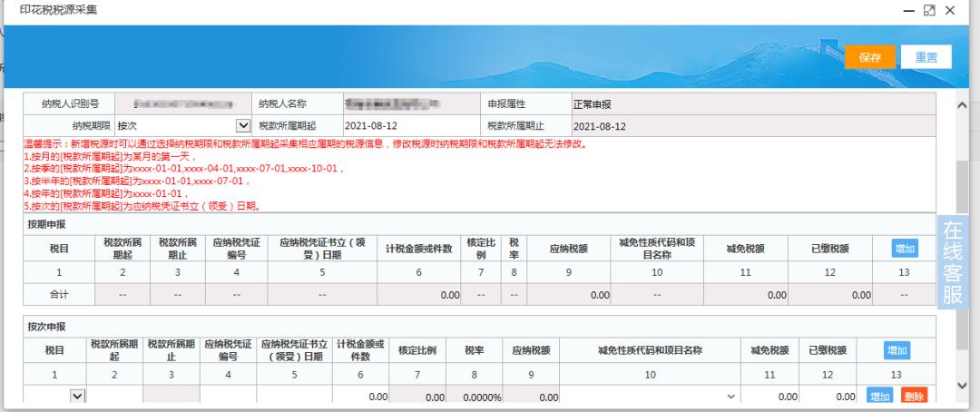Screen dimensions: 980x412
Task: Click the 税款所属期起 date field 2021-08-12
Action: click(x=411, y=125)
